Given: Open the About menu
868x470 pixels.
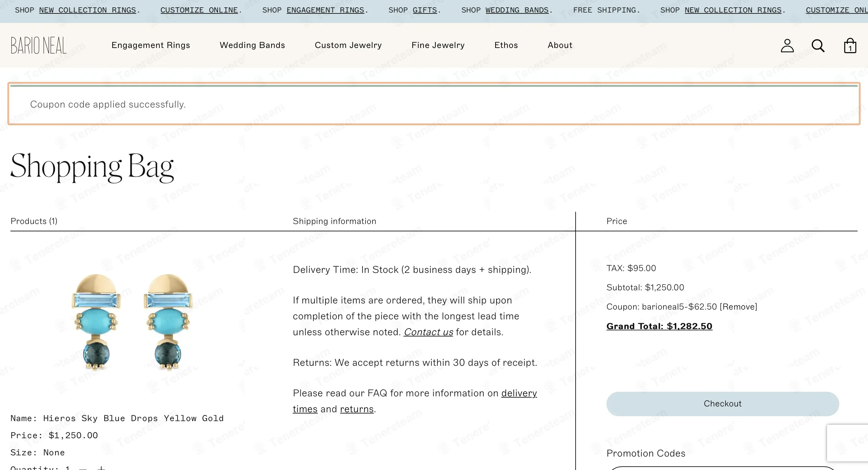Looking at the screenshot, I should [x=560, y=45].
